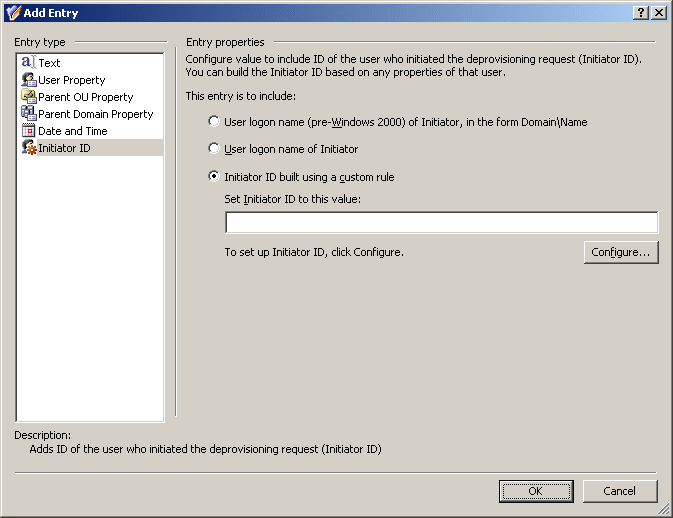Viewport: 673px width, 518px height.
Task: Open the Configure dialog
Action: [x=621, y=252]
